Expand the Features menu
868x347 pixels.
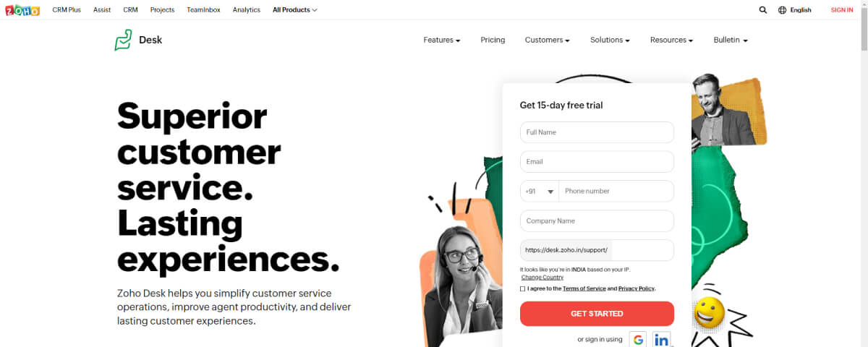pyautogui.click(x=442, y=40)
